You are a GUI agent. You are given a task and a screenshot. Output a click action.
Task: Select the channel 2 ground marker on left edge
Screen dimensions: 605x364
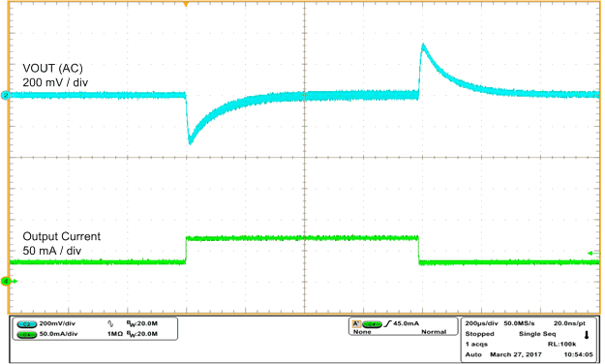pyautogui.click(x=6, y=95)
